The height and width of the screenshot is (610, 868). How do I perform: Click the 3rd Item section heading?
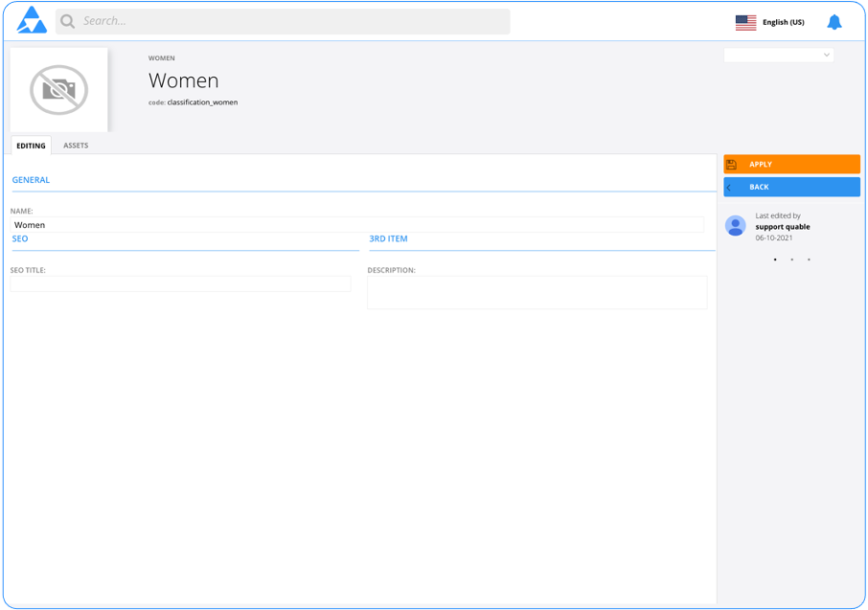[388, 238]
